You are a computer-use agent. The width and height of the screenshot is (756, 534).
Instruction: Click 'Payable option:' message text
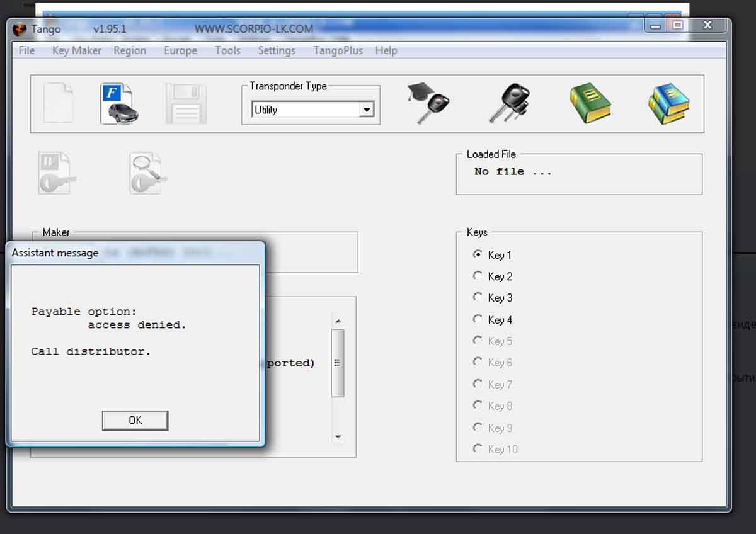[x=84, y=311]
